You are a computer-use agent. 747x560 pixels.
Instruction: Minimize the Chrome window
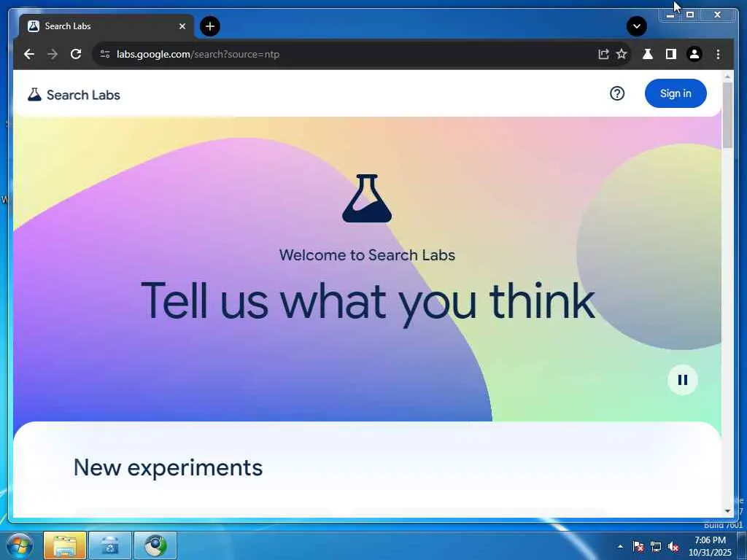coord(670,15)
